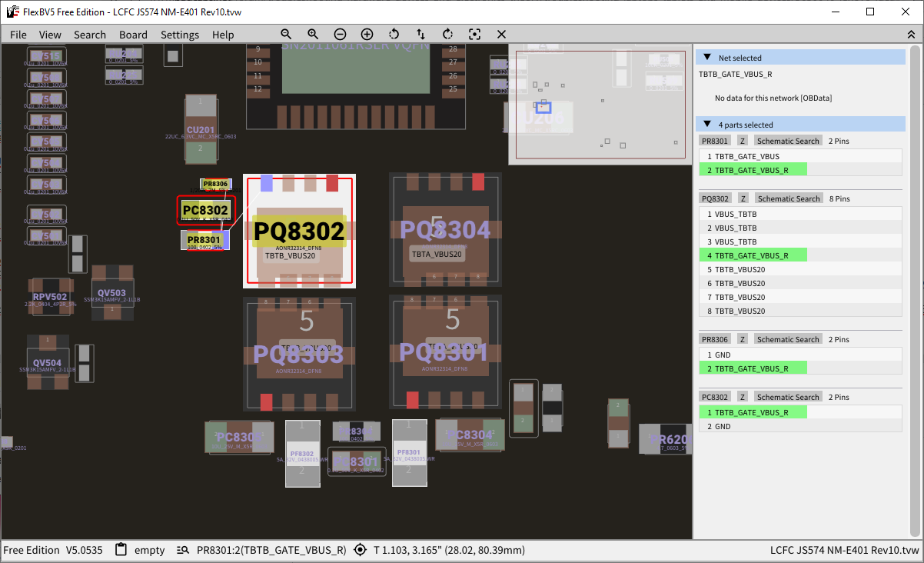Open the Settings menu

tap(180, 35)
